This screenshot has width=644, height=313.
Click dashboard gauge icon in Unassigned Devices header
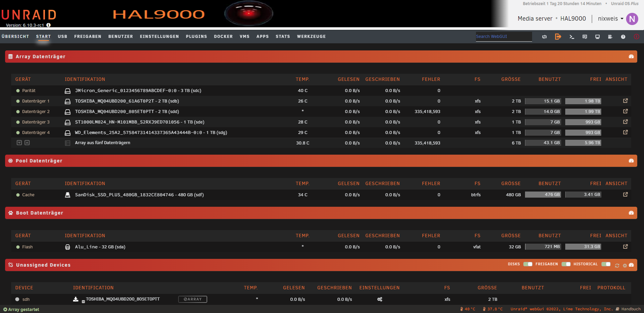(x=631, y=265)
